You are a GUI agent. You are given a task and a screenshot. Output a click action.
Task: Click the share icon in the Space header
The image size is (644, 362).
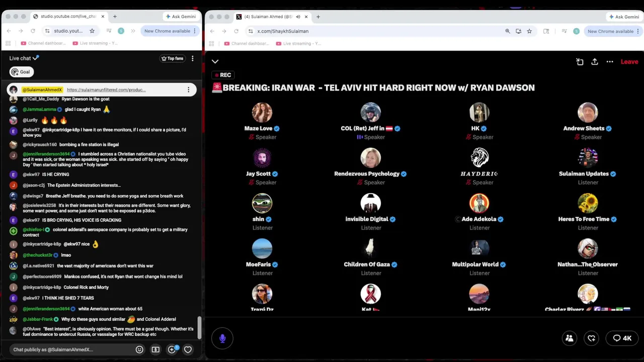(595, 61)
